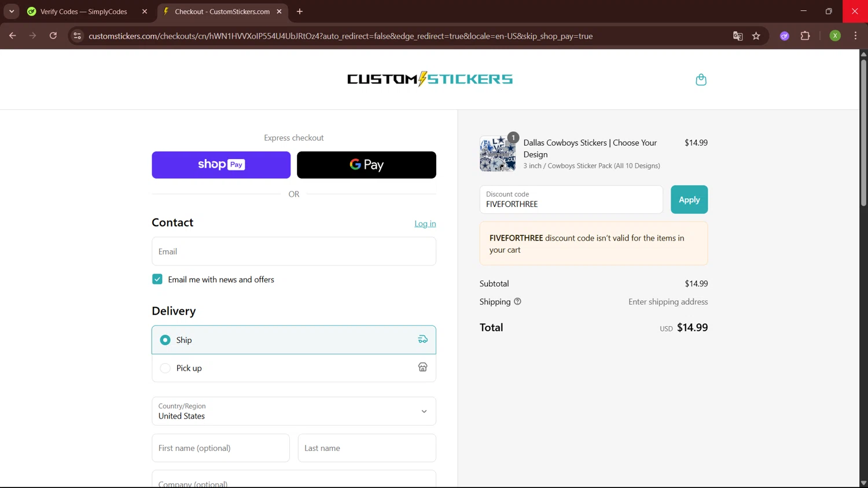Click the page vertical scrollbar thumb
The width and height of the screenshot is (868, 488).
coord(863,132)
